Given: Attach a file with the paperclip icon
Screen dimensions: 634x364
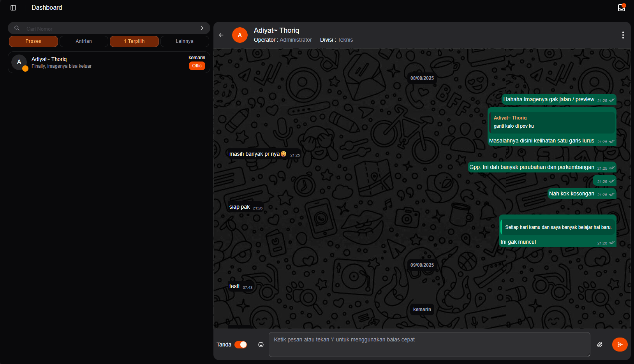Looking at the screenshot, I should click(600, 345).
